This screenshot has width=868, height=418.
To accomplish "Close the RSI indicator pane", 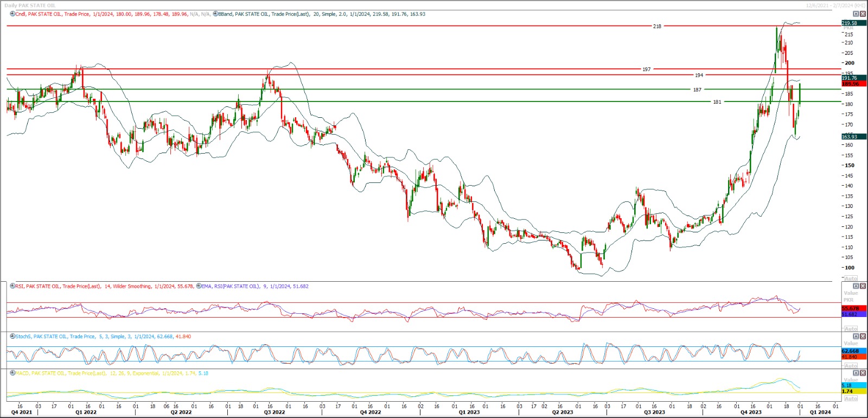I will [863, 286].
